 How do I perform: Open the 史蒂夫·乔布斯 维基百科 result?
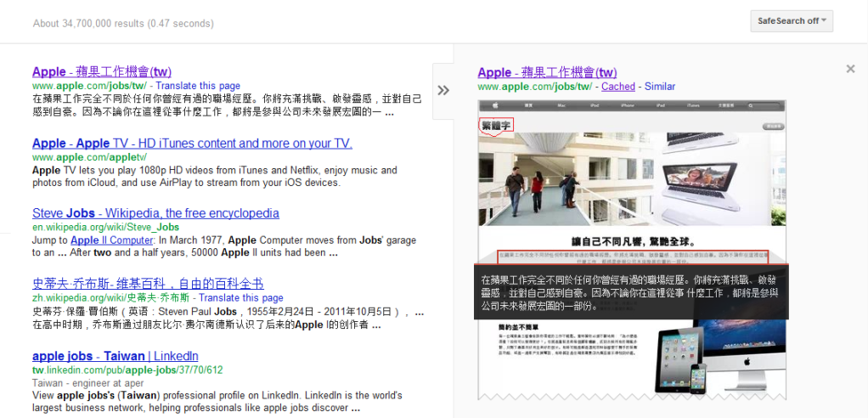(x=148, y=284)
